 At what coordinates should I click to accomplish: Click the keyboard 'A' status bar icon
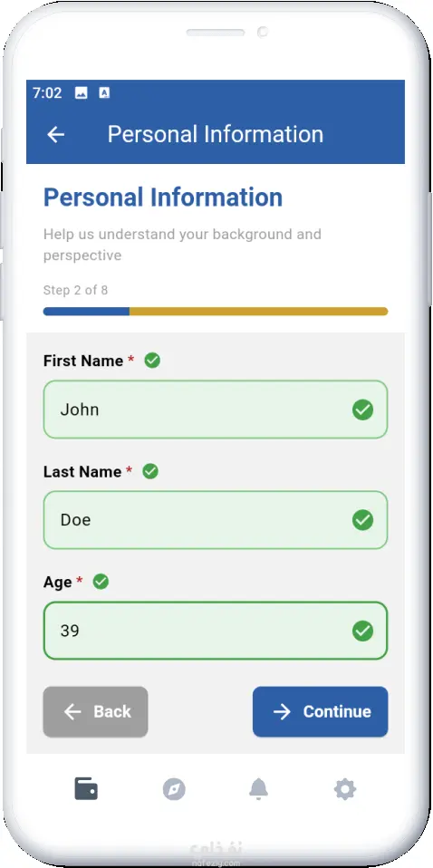(104, 93)
